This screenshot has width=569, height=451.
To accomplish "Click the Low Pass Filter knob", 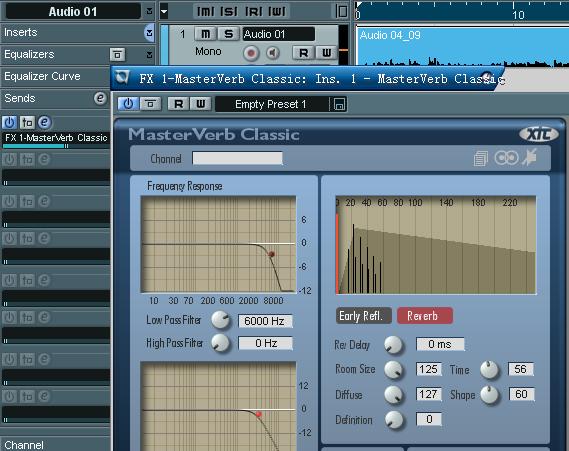I will tap(220, 320).
